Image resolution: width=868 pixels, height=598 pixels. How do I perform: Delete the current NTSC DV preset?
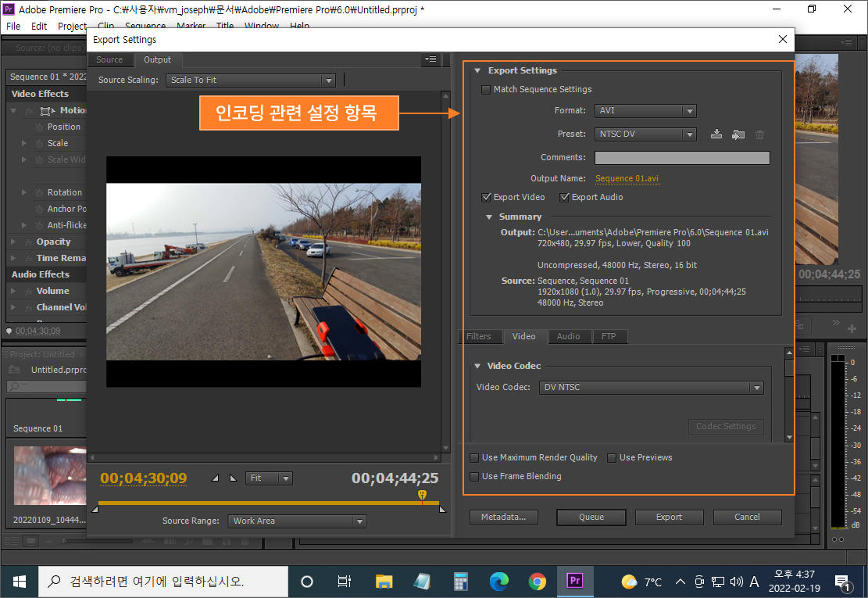pyautogui.click(x=759, y=134)
